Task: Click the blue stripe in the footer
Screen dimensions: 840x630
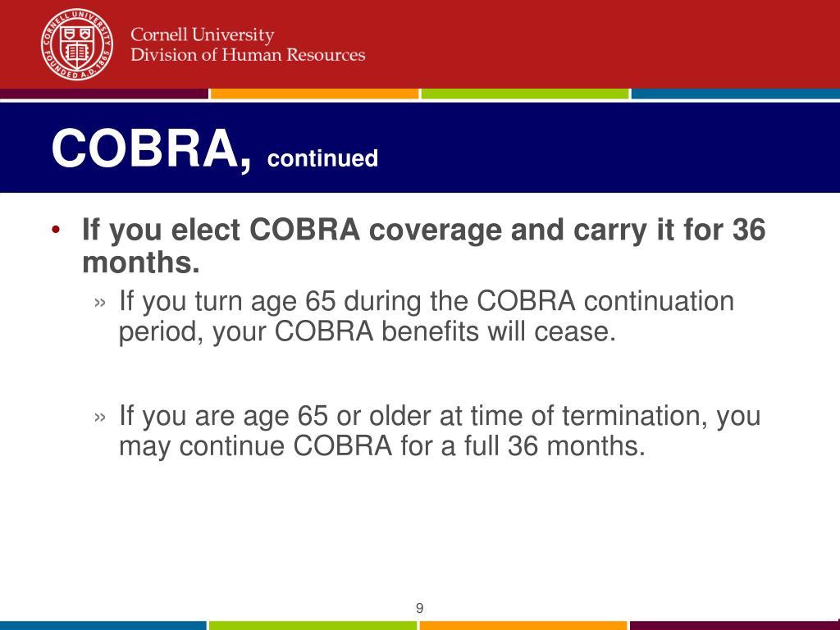Action: 103,626
